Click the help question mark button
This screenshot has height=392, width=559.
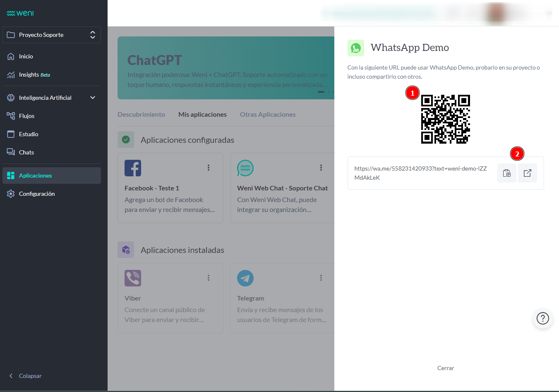(x=543, y=318)
